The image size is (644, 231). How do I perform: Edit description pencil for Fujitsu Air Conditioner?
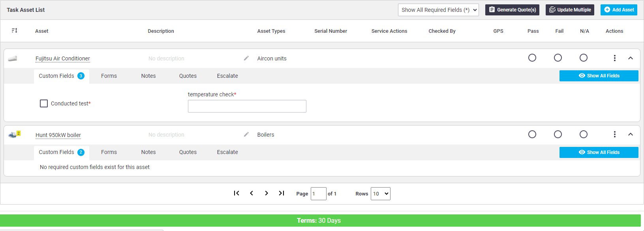coord(246,58)
